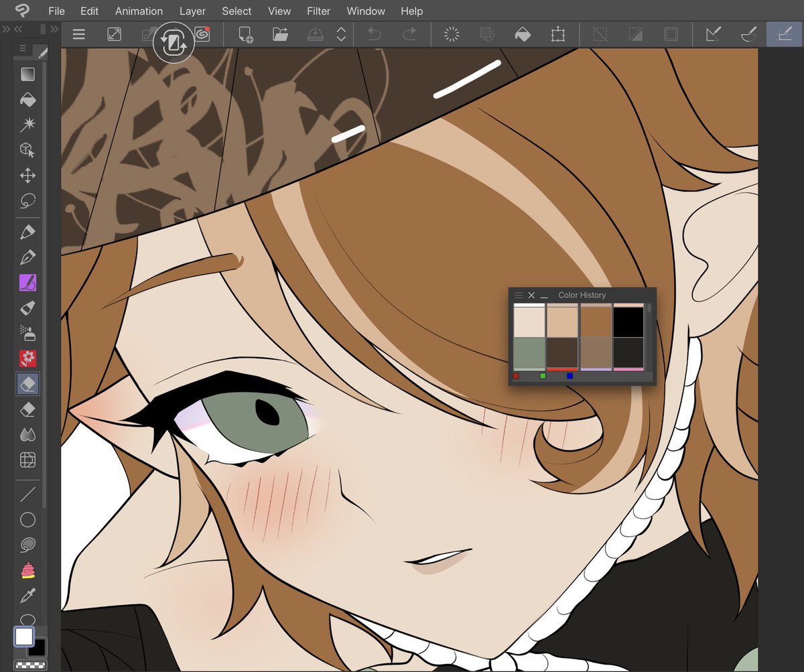Open the command bar hamburger menu

(79, 35)
